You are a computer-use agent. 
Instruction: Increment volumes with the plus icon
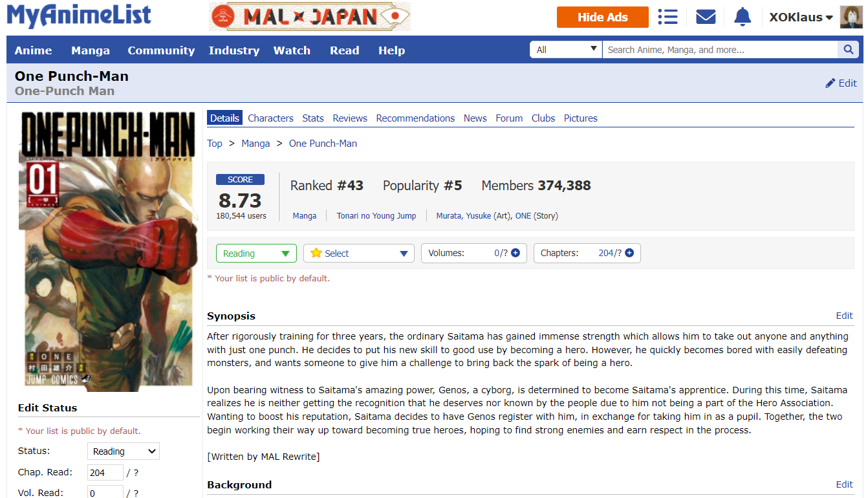click(515, 254)
